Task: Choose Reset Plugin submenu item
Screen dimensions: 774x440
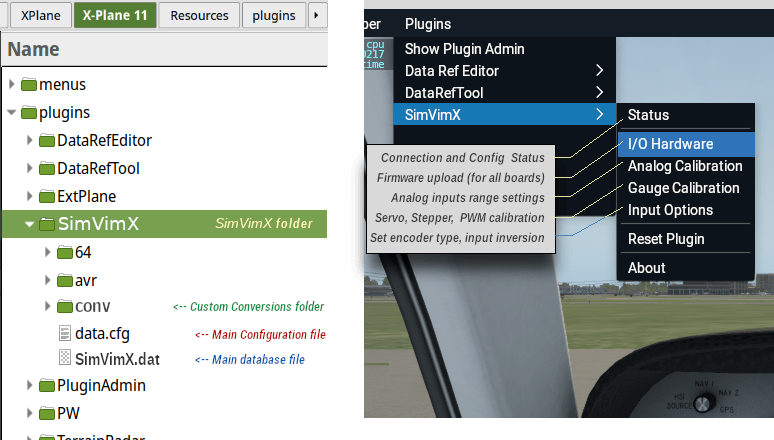Action: click(686, 239)
